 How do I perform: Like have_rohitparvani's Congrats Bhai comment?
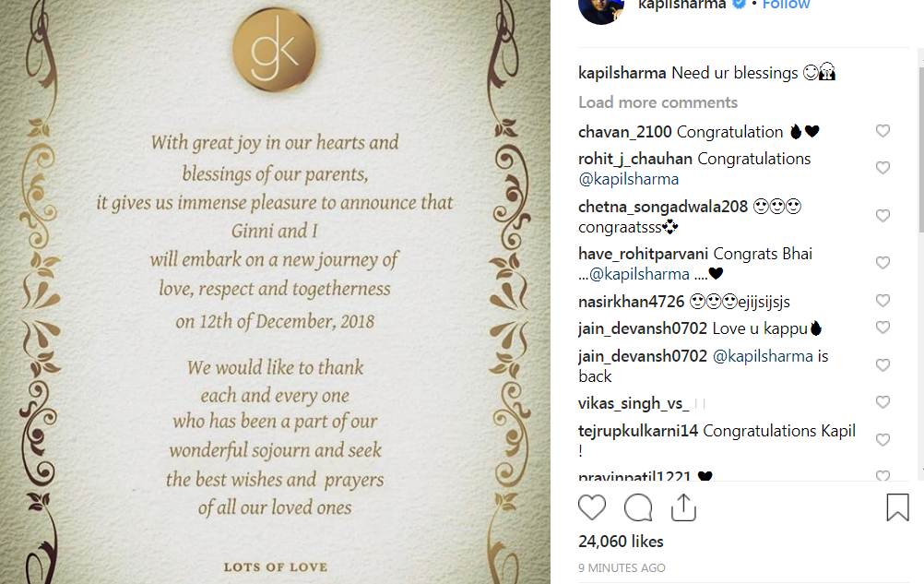883,263
